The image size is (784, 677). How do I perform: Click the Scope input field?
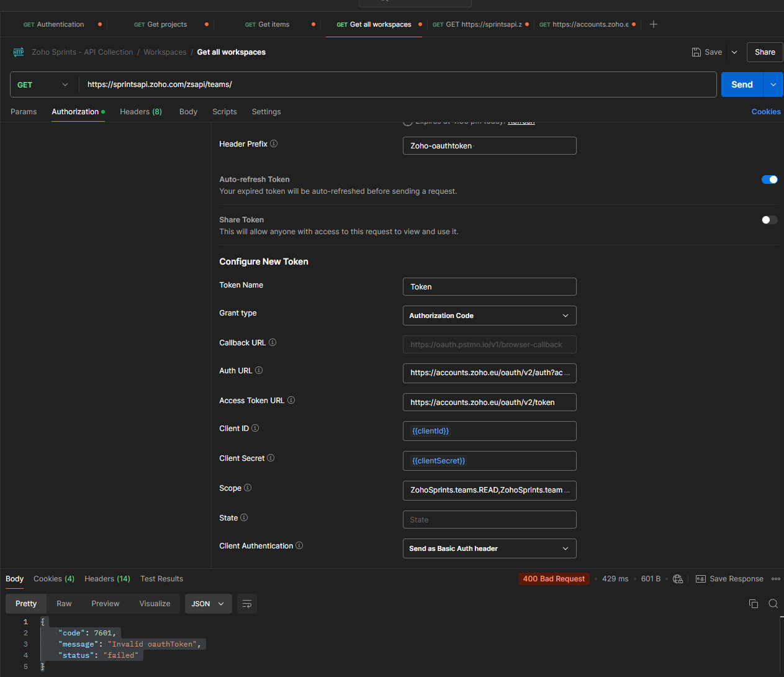click(x=490, y=490)
